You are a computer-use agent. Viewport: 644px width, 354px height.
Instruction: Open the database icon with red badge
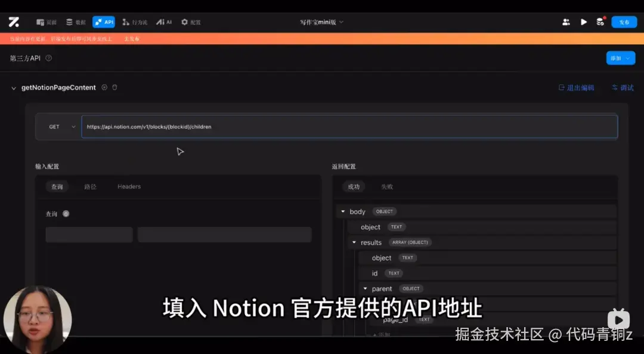(x=601, y=21)
